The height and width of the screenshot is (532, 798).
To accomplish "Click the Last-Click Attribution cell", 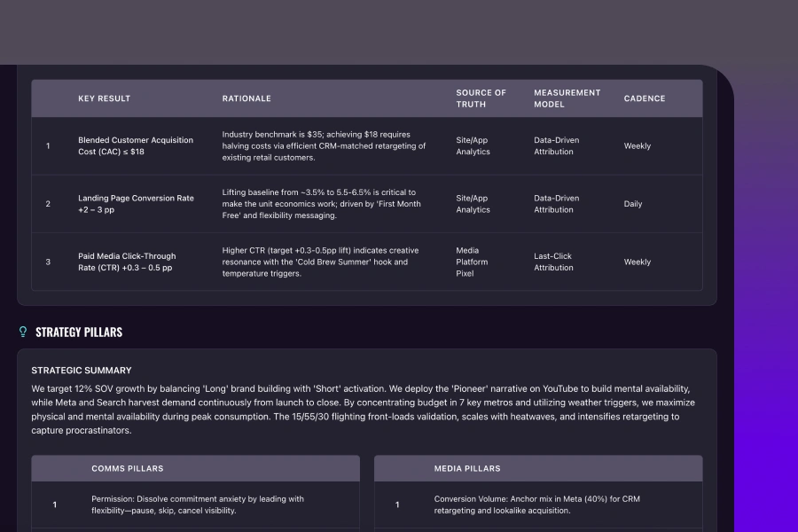I will pyautogui.click(x=553, y=262).
